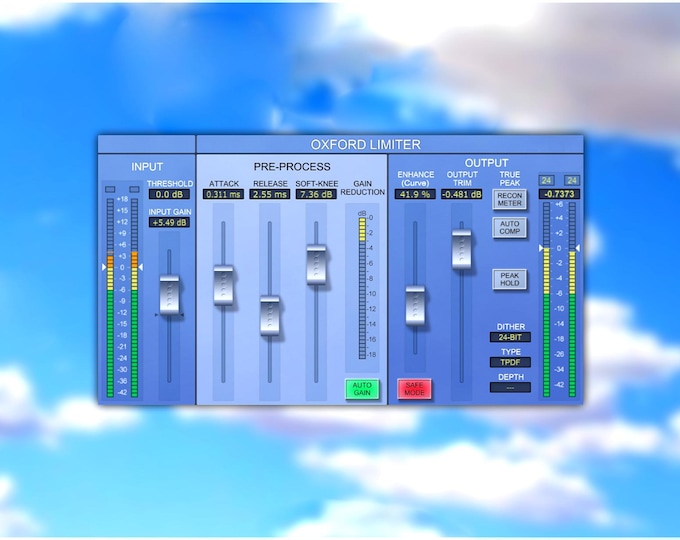Click the left output level meter
Image resolution: width=680 pixels, height=540 pixels.
tap(546, 299)
